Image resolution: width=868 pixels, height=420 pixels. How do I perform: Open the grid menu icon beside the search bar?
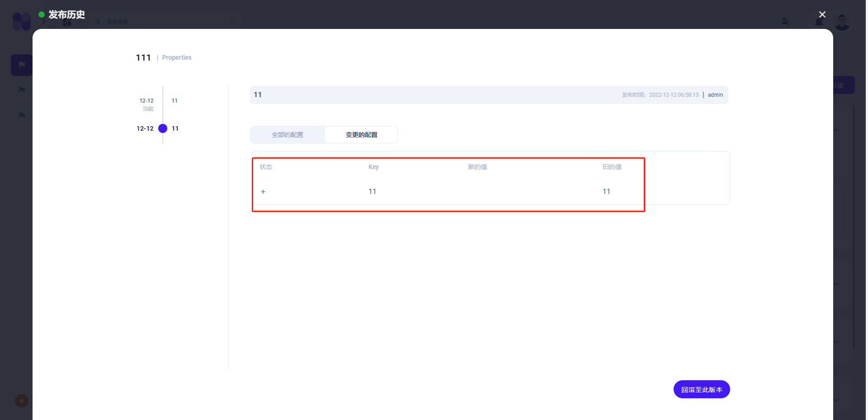(x=67, y=21)
